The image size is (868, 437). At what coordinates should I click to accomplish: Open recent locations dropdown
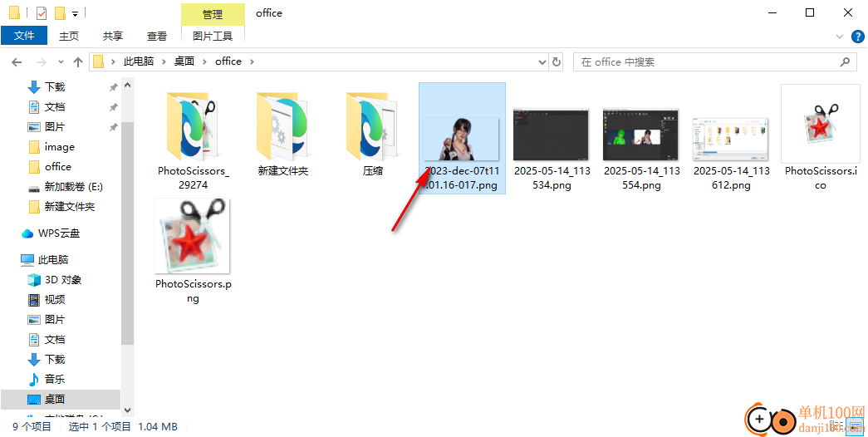click(x=61, y=62)
